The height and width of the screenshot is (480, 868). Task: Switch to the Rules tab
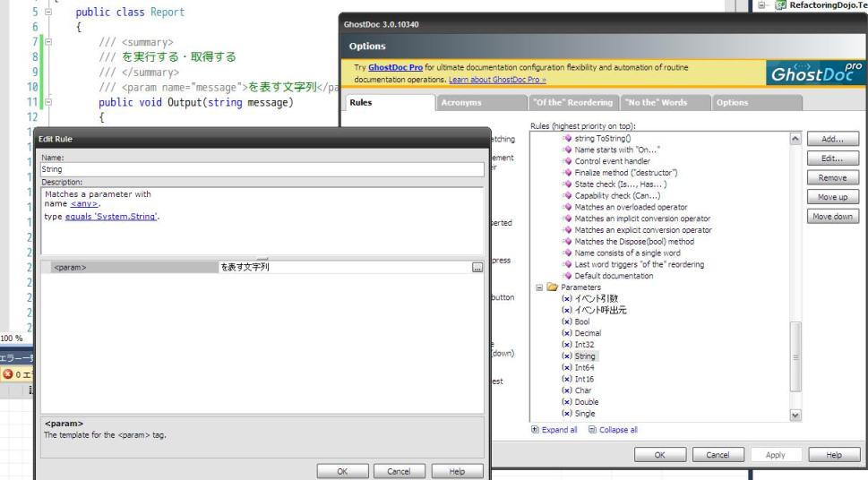click(390, 102)
